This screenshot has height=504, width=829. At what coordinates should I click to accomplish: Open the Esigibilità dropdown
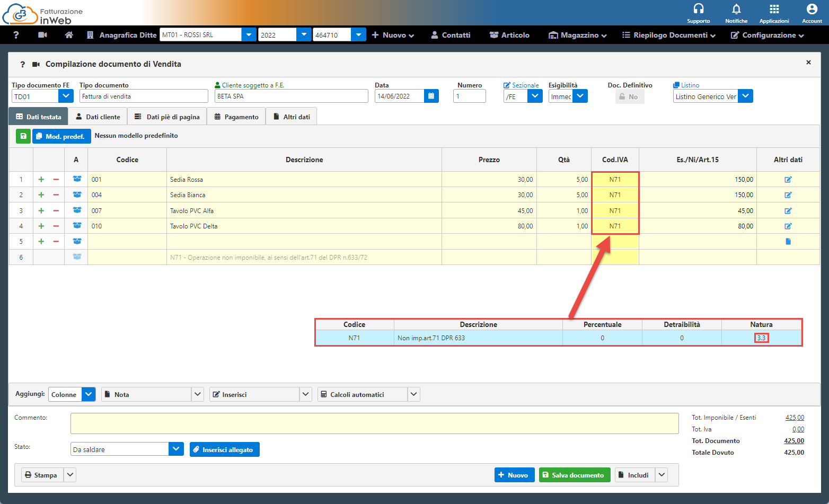[580, 96]
